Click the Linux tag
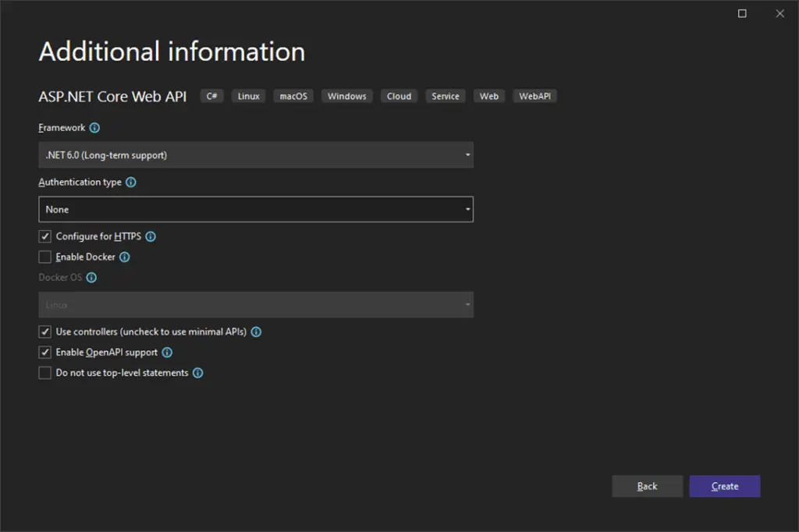Image resolution: width=799 pixels, height=532 pixels. point(249,96)
